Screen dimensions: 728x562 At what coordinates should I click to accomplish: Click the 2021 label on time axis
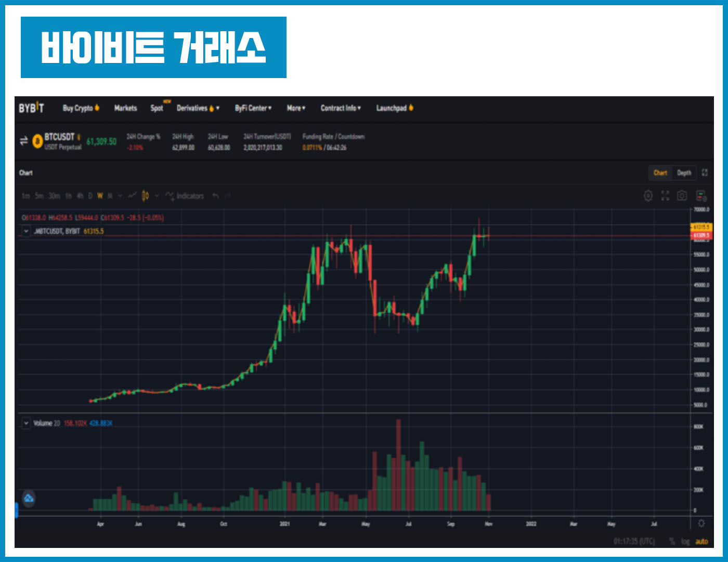(x=284, y=524)
